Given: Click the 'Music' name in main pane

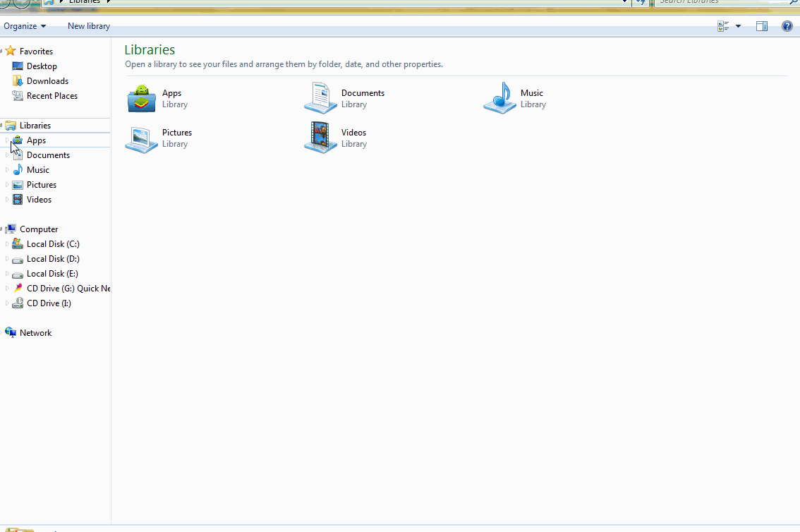Looking at the screenshot, I should click(x=532, y=93).
